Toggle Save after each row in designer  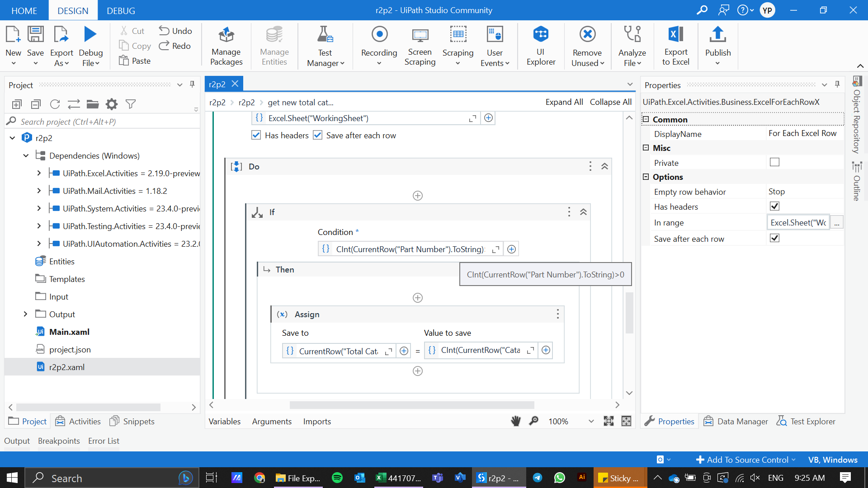pyautogui.click(x=317, y=135)
